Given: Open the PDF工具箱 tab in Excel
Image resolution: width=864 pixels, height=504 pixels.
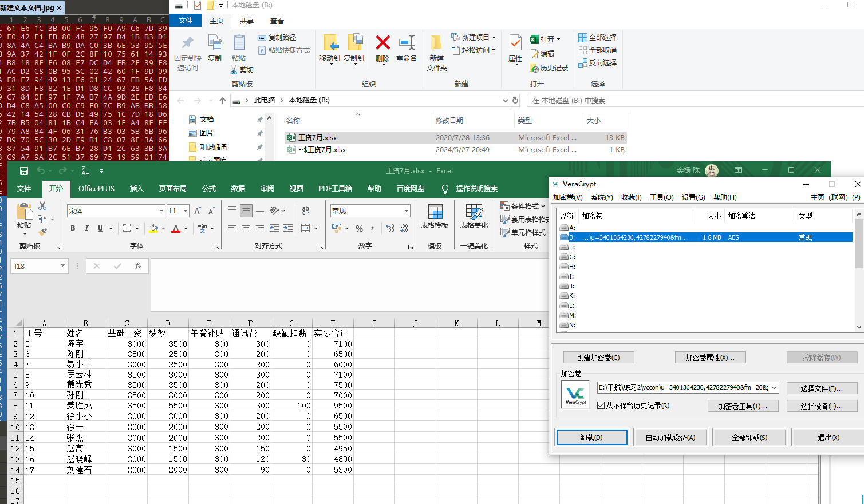Looking at the screenshot, I should point(336,188).
